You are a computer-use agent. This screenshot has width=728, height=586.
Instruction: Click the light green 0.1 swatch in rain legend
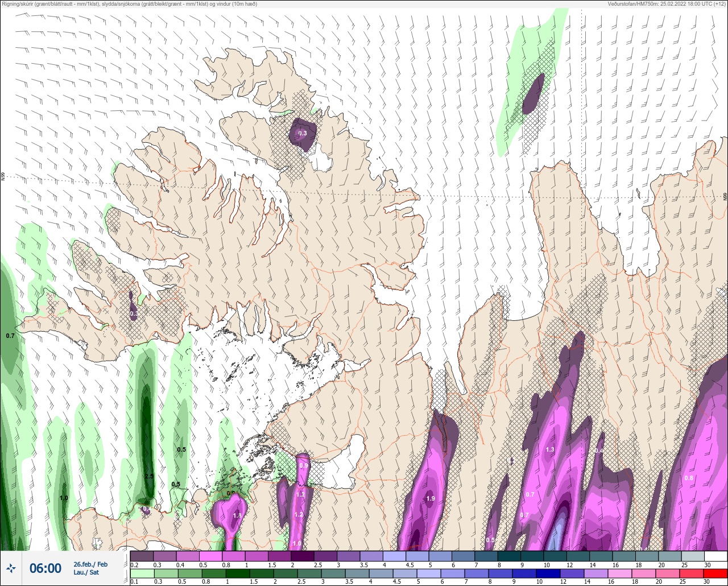pos(142,573)
